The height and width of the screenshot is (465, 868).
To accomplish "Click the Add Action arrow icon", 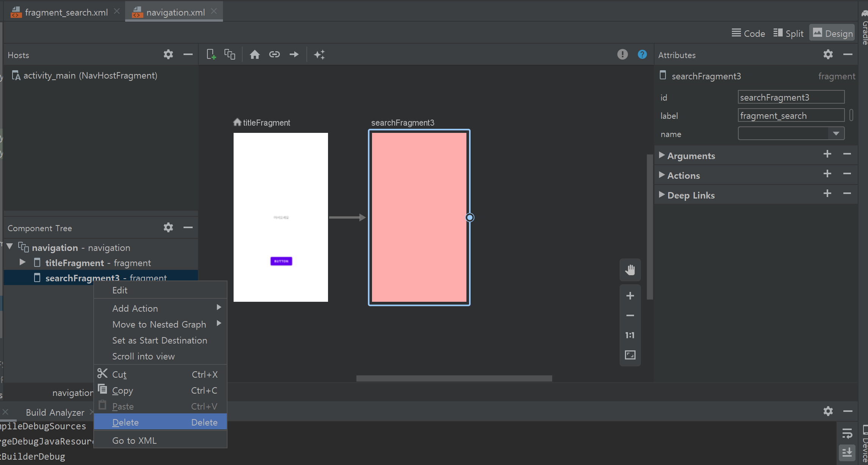I will tap(294, 55).
